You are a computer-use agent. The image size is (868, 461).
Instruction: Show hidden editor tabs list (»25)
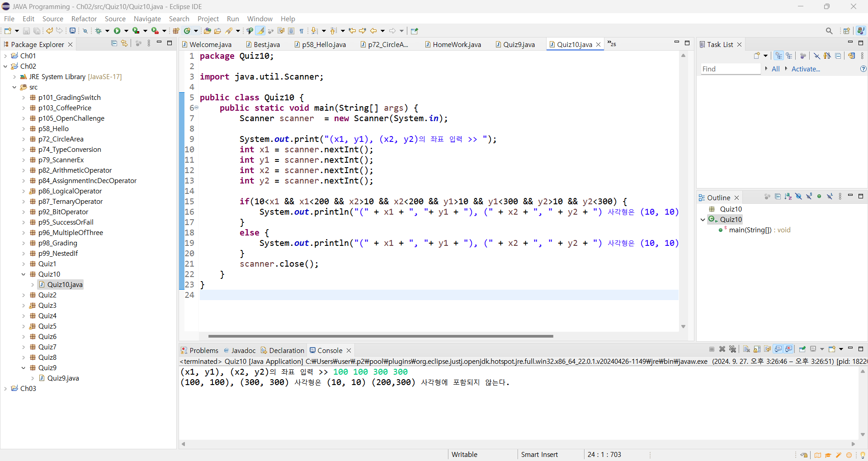(x=612, y=43)
